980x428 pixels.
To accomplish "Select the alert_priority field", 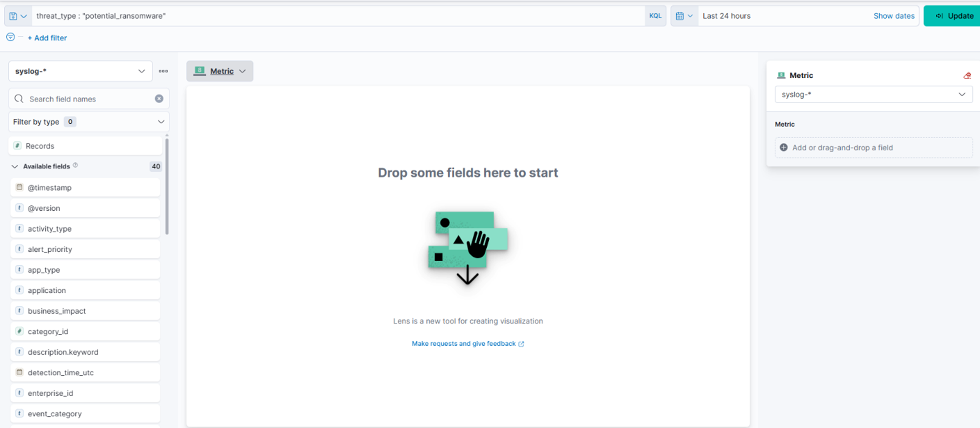I will [85, 249].
